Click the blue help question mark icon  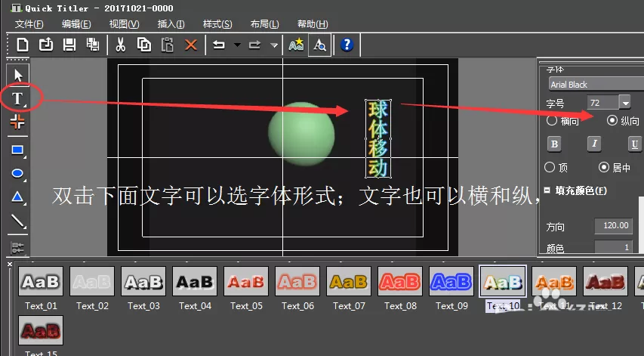[347, 45]
